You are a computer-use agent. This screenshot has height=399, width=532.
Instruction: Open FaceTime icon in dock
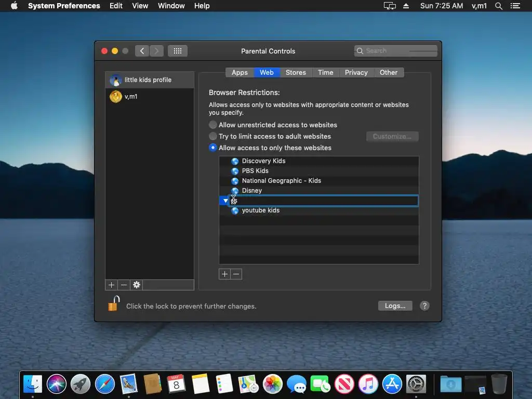pyautogui.click(x=320, y=384)
